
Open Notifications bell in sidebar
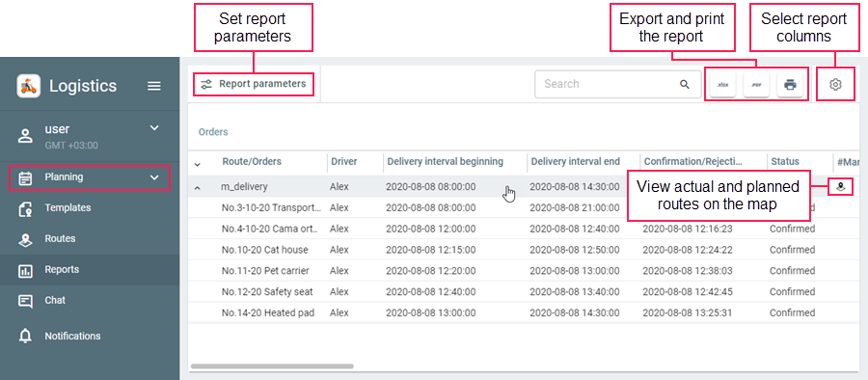point(25,336)
